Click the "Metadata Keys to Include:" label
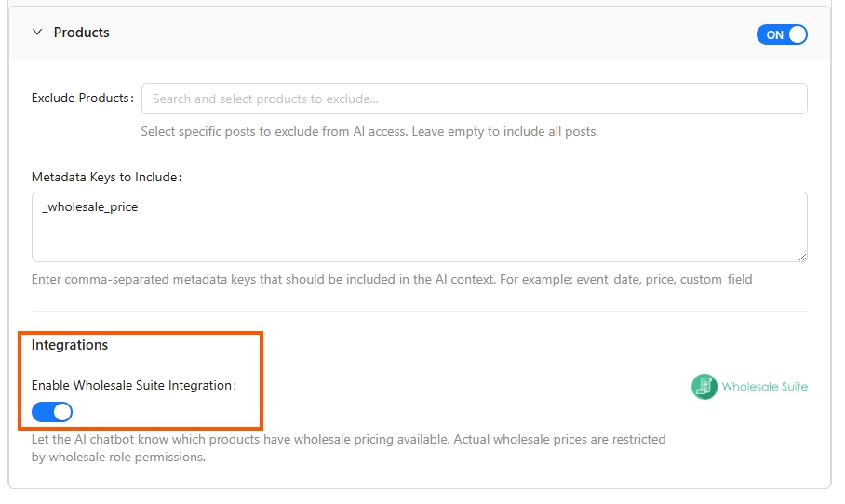This screenshot has width=845, height=504. tap(106, 177)
